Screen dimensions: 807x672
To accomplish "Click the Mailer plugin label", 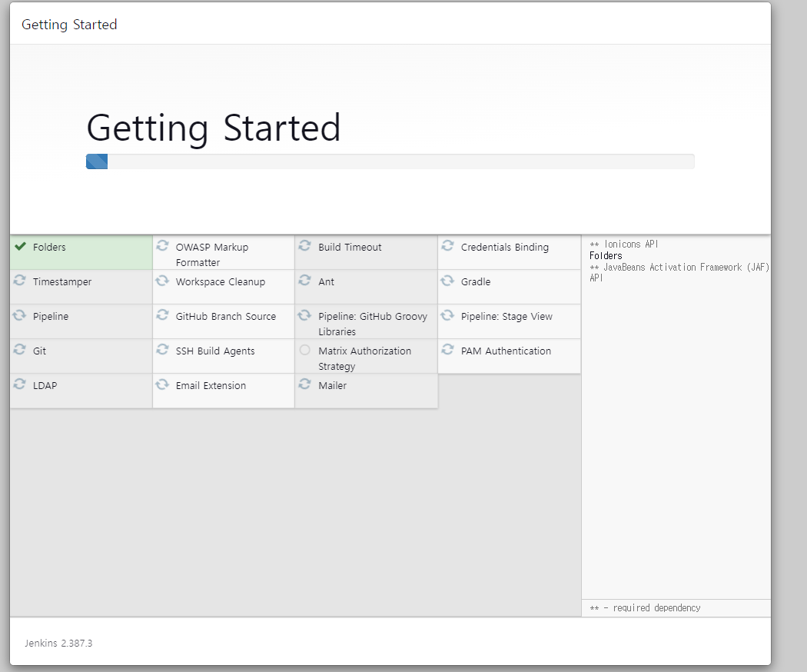I will (333, 385).
